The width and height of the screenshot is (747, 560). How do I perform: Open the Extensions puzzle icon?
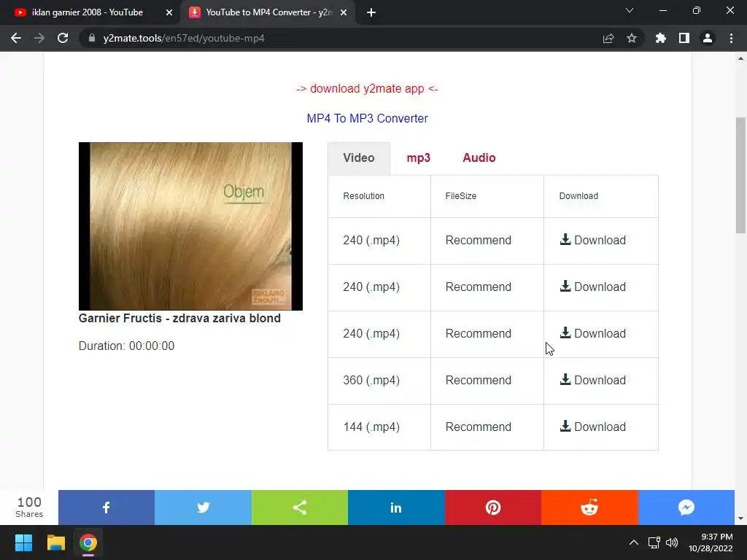(x=661, y=38)
